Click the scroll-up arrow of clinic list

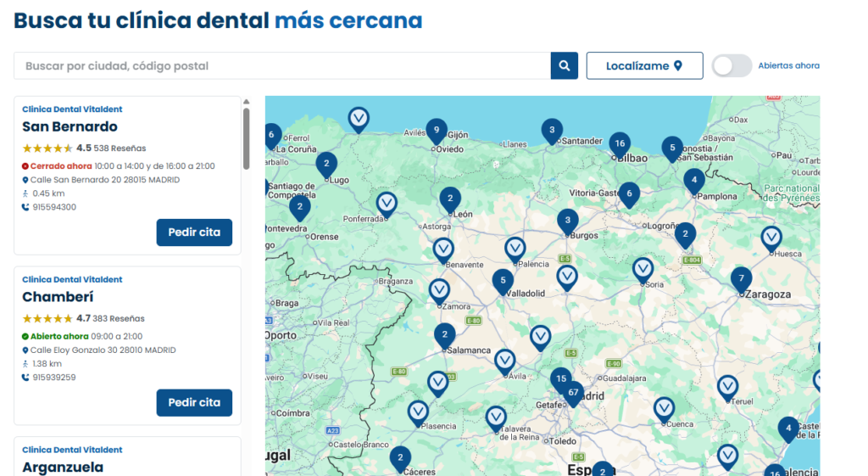pyautogui.click(x=247, y=102)
